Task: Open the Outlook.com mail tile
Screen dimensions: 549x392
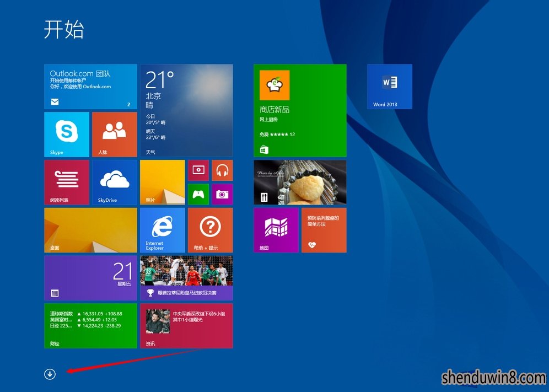Action: coord(90,87)
